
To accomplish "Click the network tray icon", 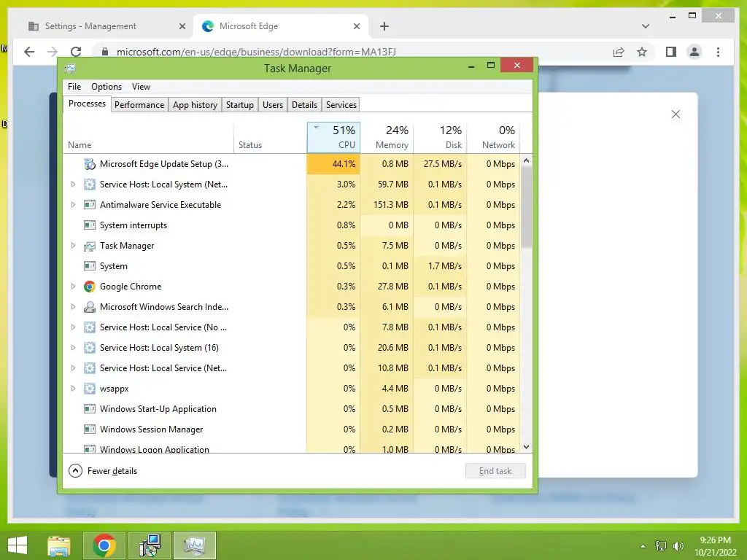I will (661, 546).
